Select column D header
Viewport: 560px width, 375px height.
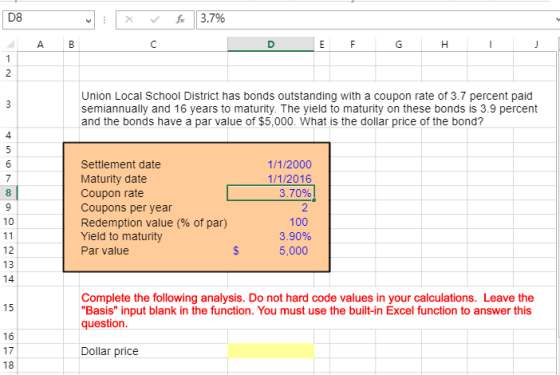tap(271, 44)
